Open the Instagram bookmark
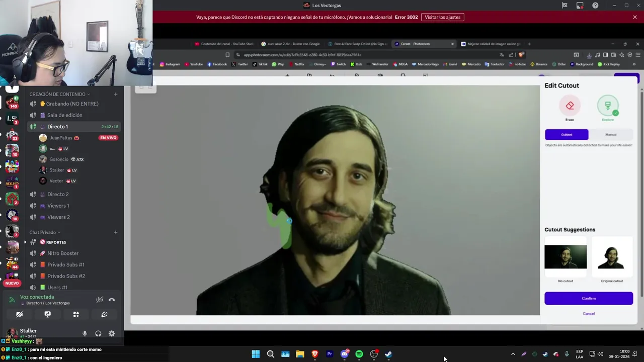This screenshot has height=362, width=644. 170,64
